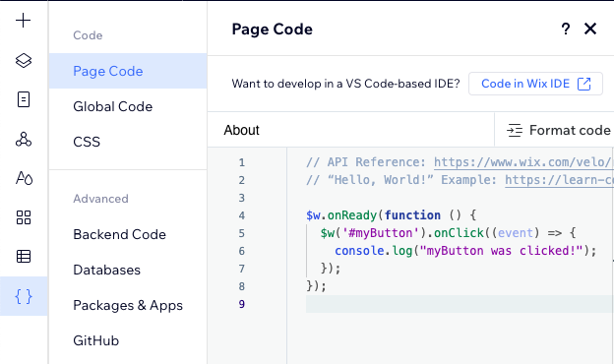Screen dimensions: 614x364
Task: Click the 'Code' section heading
Action: pos(88,35)
